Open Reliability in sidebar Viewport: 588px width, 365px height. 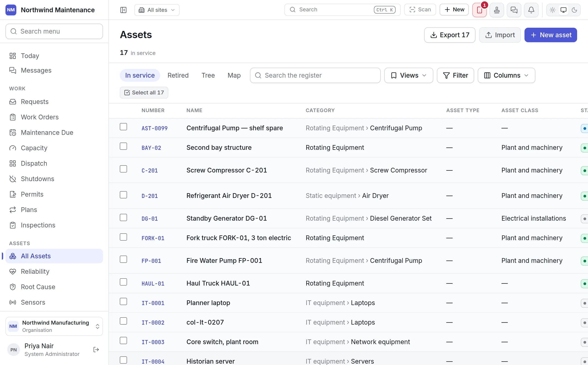[54, 271]
